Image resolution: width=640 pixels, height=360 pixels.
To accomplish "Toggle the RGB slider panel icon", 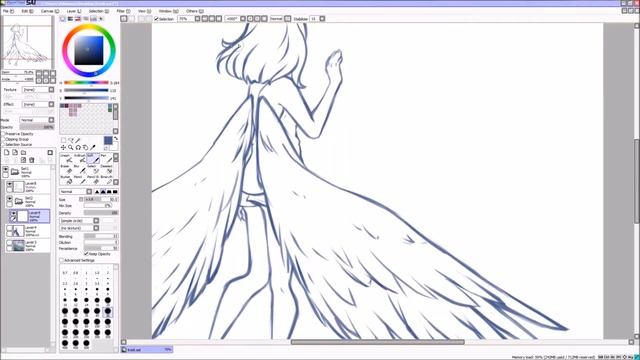I will pos(70,19).
